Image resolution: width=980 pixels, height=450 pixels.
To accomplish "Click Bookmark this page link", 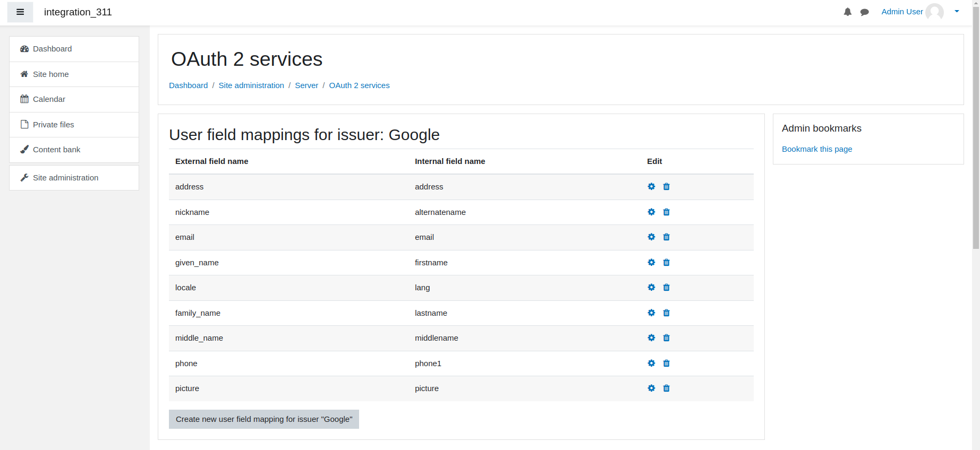I will coord(817,149).
